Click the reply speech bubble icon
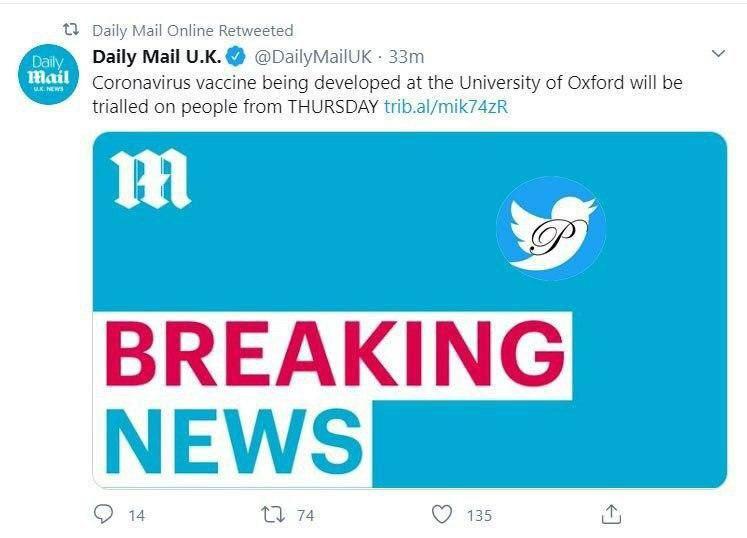The image size is (747, 538). click(104, 514)
